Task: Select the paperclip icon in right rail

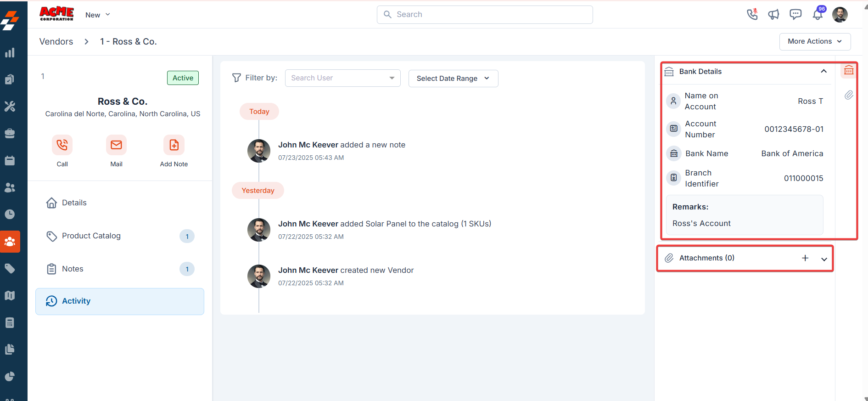Action: [849, 95]
